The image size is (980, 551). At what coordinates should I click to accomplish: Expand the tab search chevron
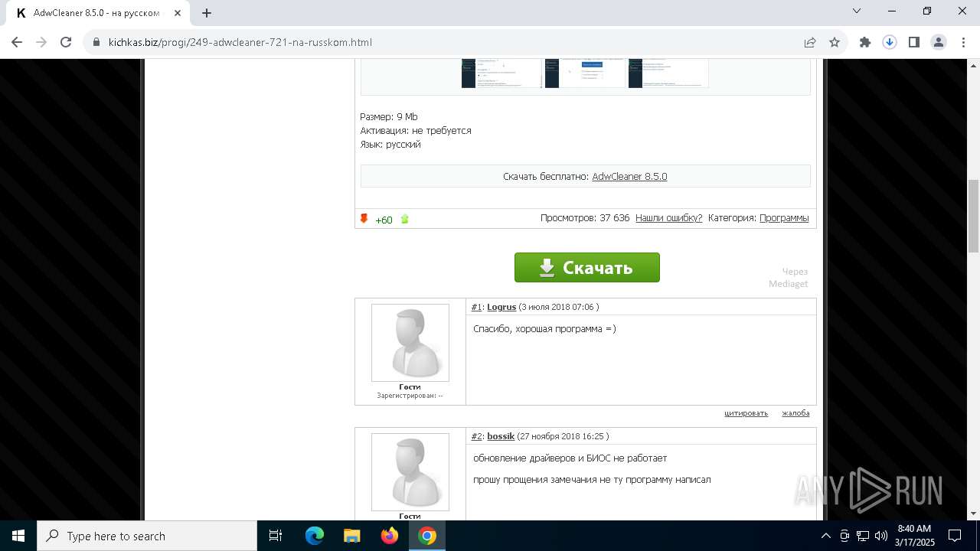[x=857, y=11]
